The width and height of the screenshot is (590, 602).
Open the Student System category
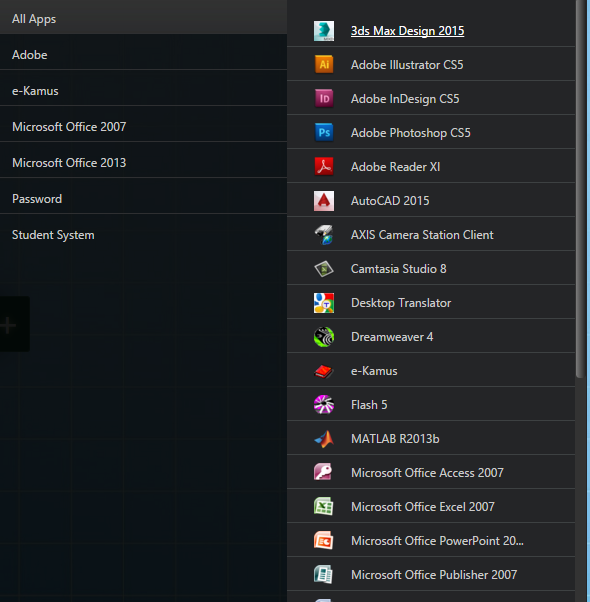click(x=143, y=233)
